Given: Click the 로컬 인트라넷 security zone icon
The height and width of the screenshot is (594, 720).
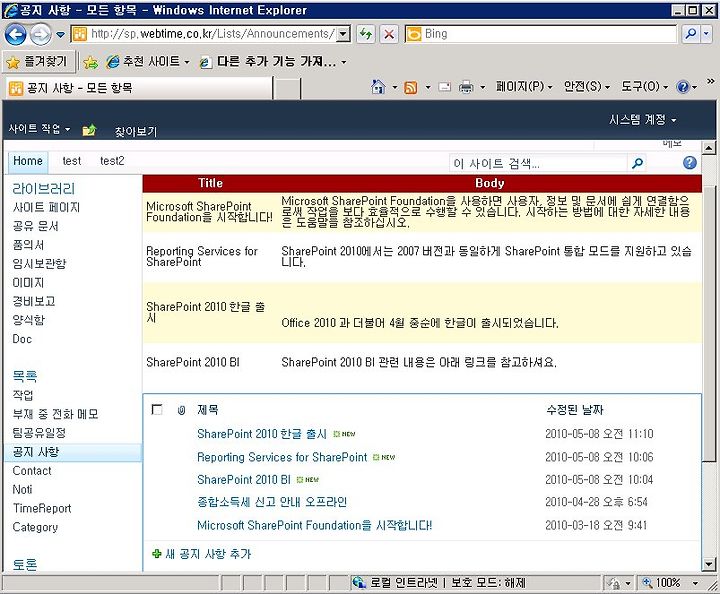Looking at the screenshot, I should point(359,583).
